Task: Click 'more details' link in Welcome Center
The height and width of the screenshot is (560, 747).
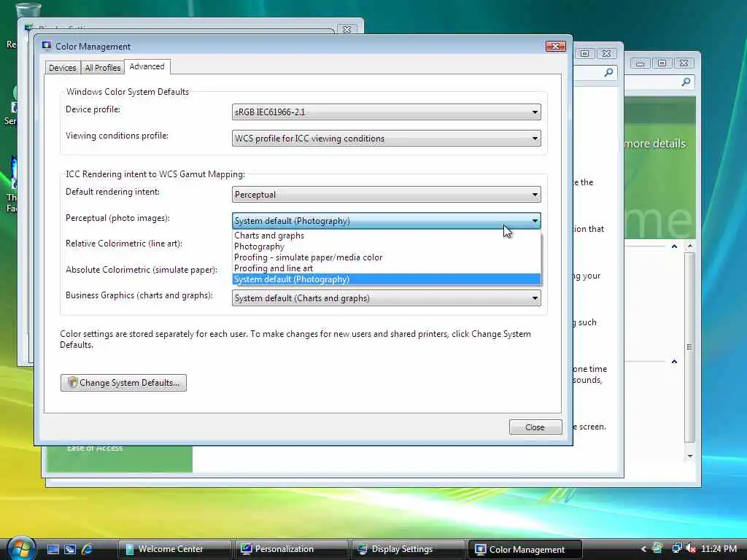Action: 654,144
